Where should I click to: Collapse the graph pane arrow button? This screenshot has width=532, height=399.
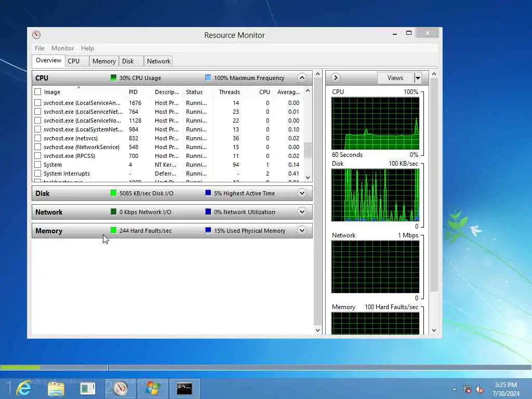tap(336, 78)
